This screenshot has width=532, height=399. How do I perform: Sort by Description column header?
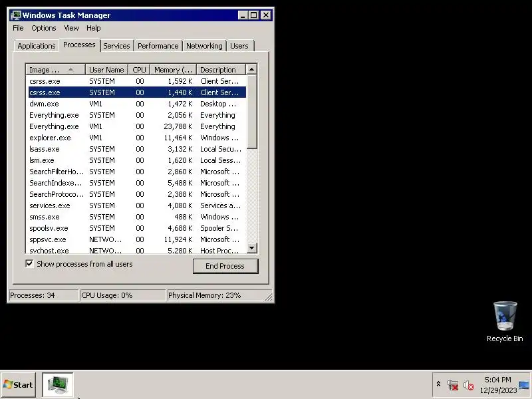(221, 70)
